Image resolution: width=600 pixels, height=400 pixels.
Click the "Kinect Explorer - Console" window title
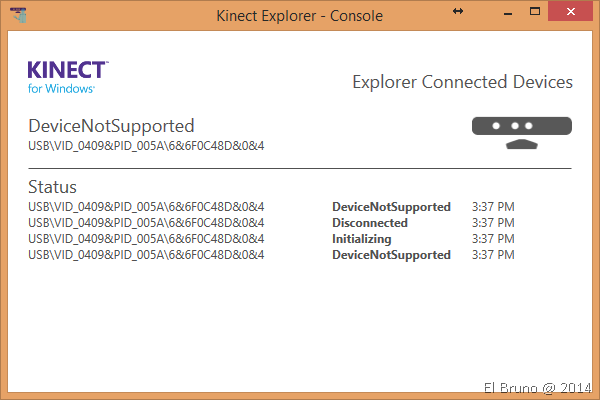click(299, 13)
